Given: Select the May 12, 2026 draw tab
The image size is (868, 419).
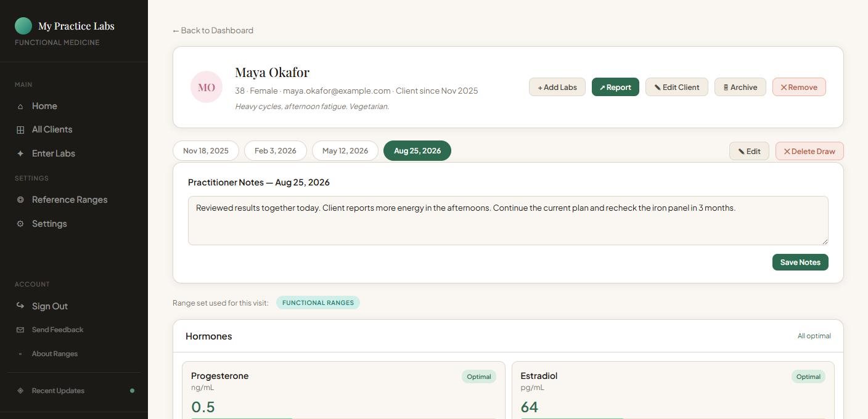Looking at the screenshot, I should point(345,150).
